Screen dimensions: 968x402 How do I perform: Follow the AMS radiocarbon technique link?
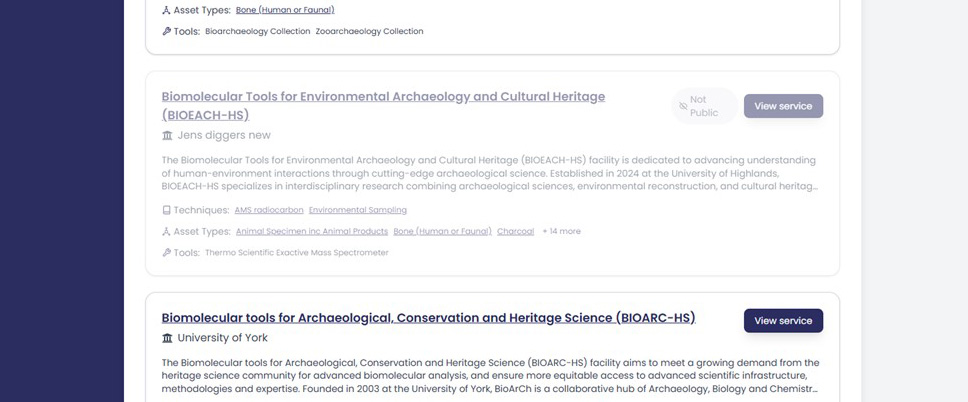coord(268,210)
